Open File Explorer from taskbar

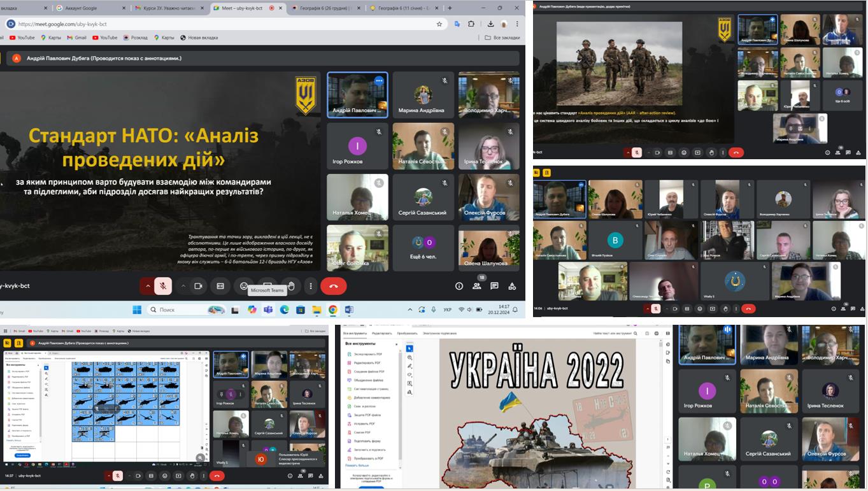[317, 310]
